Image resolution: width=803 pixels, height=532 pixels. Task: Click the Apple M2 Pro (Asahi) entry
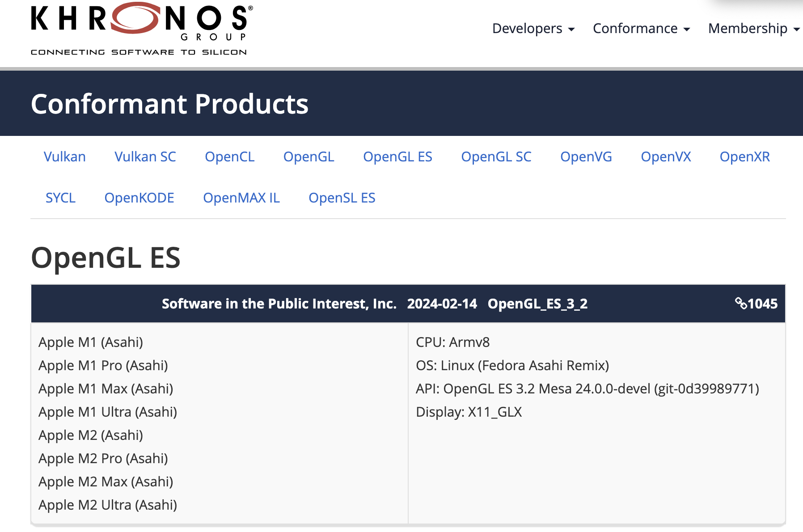pyautogui.click(x=103, y=458)
